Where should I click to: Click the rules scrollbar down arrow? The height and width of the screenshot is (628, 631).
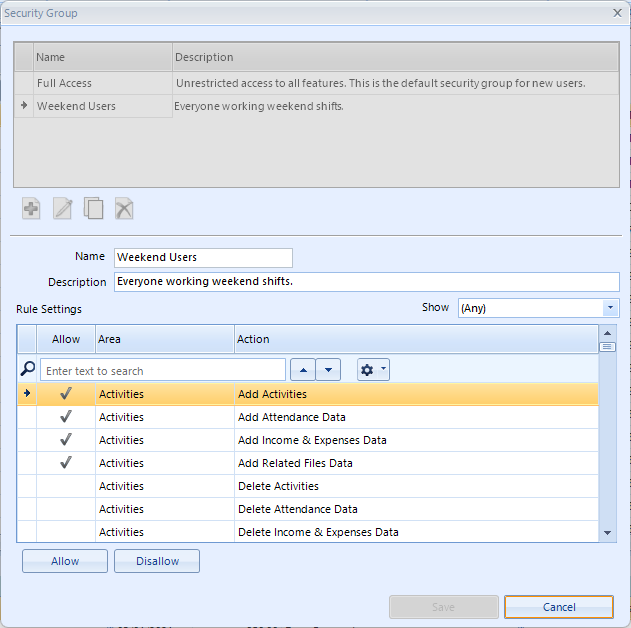(608, 533)
